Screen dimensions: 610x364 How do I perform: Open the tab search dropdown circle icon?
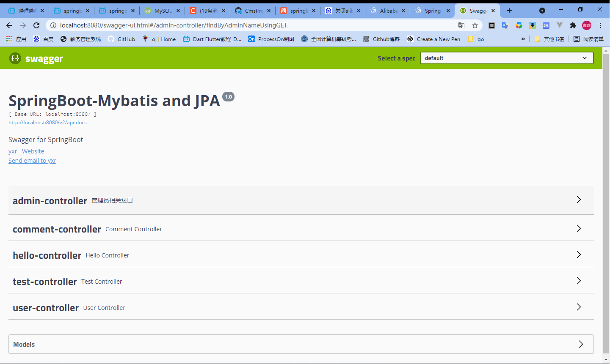542,11
